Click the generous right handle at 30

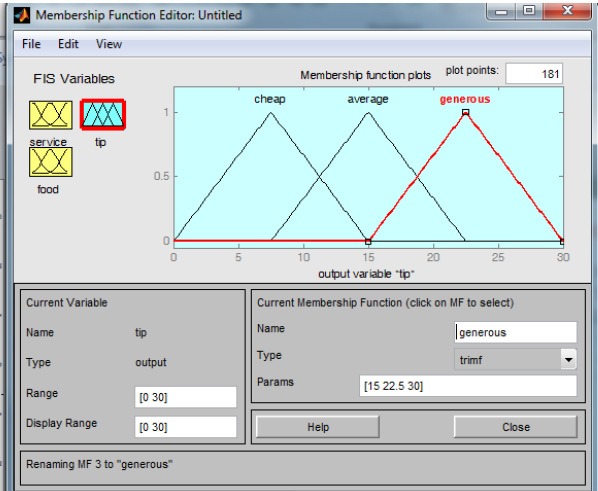tap(562, 241)
